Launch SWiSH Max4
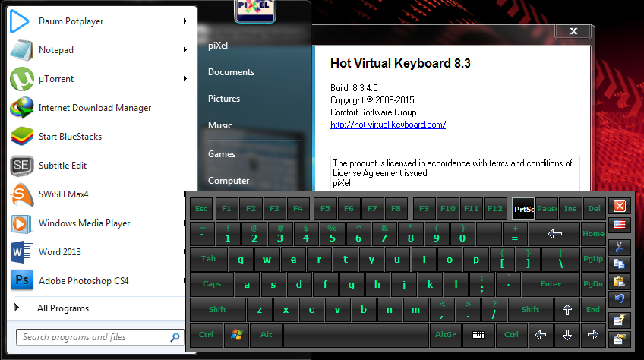The image size is (644, 360). coord(96,194)
